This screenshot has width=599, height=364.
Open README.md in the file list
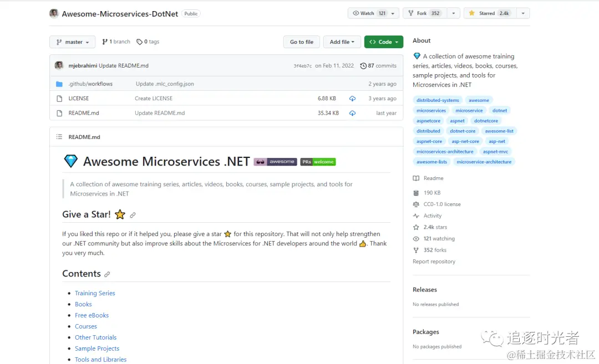pyautogui.click(x=84, y=113)
